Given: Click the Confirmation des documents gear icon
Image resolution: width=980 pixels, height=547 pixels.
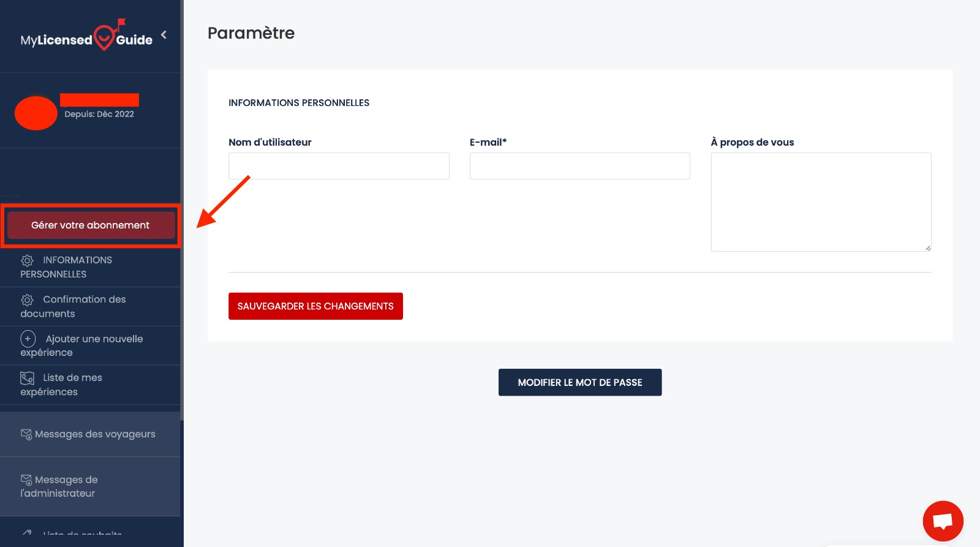Looking at the screenshot, I should pos(27,300).
